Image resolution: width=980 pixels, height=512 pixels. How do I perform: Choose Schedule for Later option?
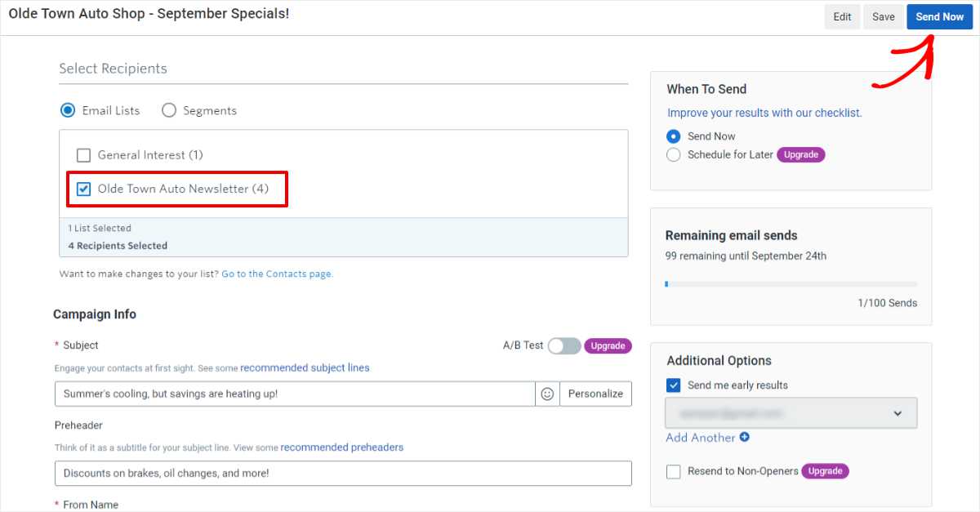pyautogui.click(x=673, y=154)
